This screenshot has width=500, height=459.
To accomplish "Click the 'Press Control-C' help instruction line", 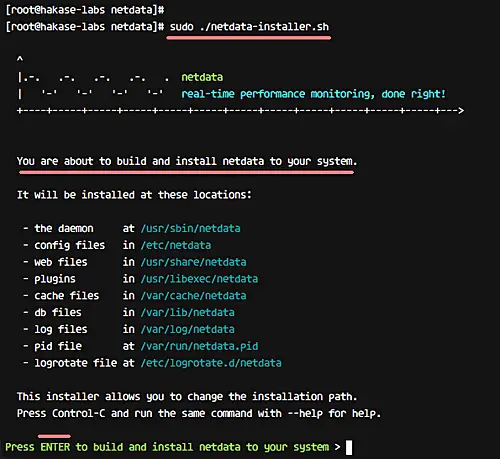I will pos(199,414).
